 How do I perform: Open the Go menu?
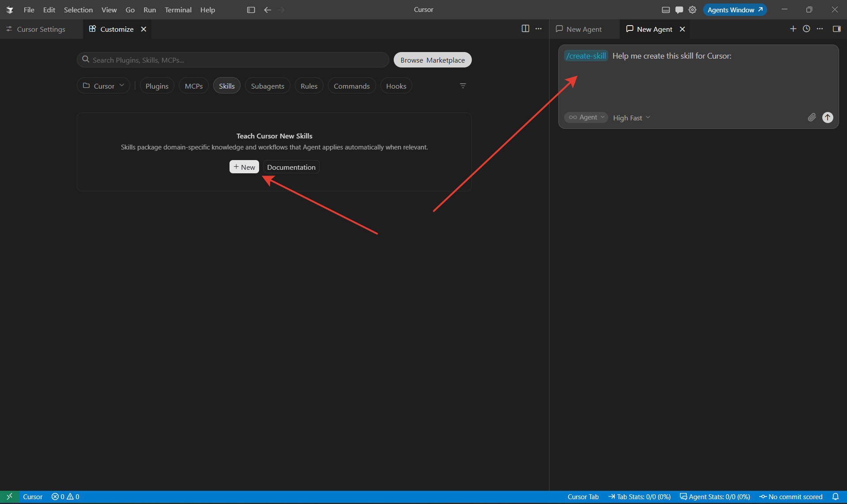pos(130,10)
